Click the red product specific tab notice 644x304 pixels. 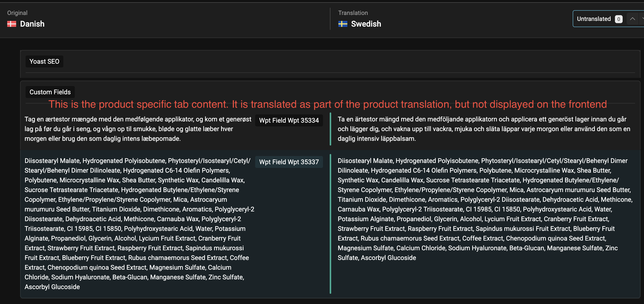click(327, 104)
